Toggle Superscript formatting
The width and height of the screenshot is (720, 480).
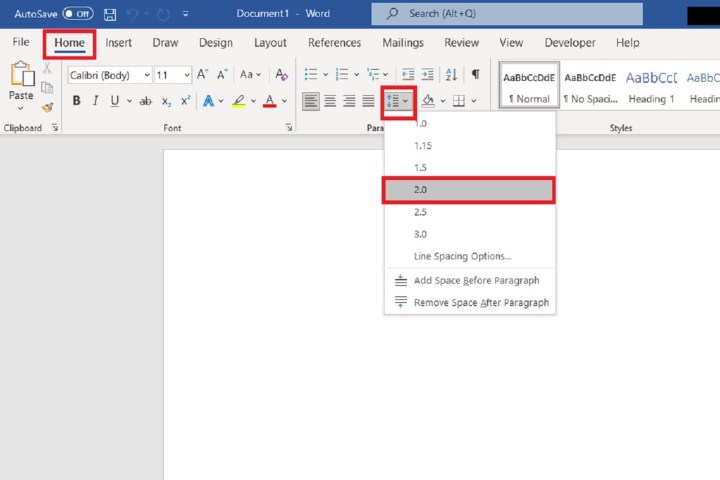[185, 101]
